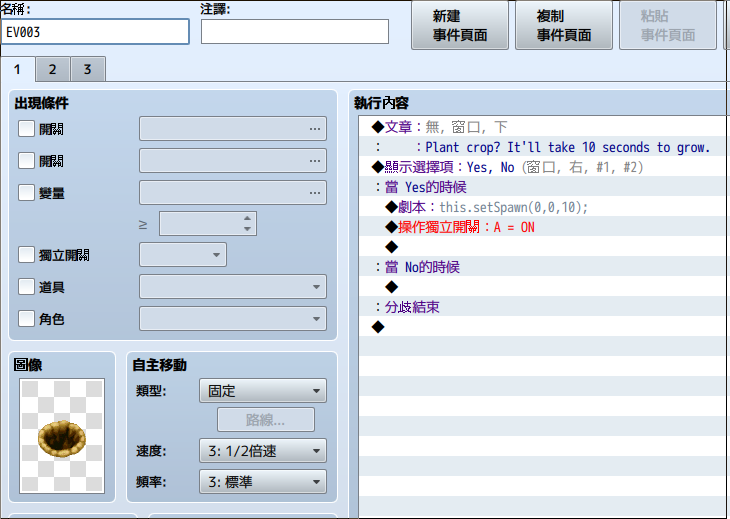
Task: Select the 分歧結束 line
Action: [544, 307]
